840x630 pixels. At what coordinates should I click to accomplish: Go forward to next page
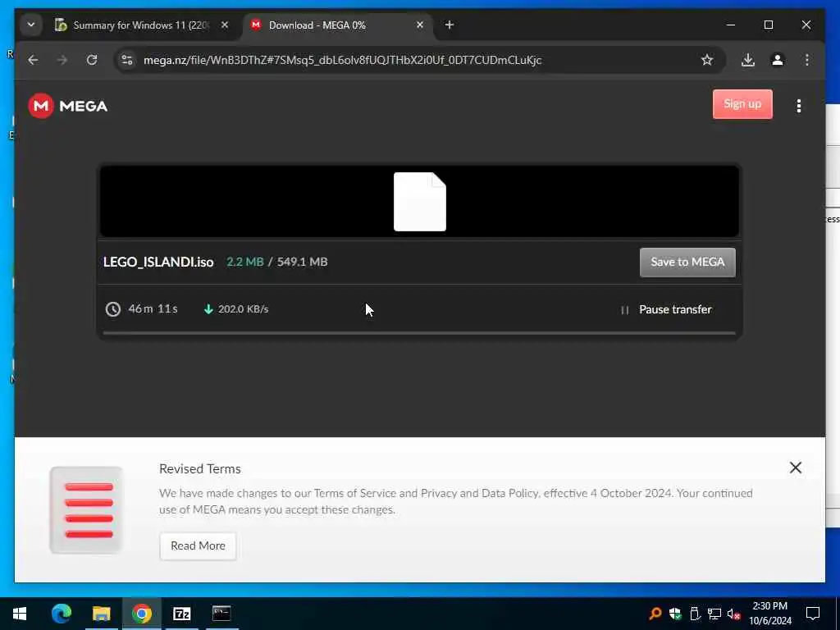coord(62,60)
